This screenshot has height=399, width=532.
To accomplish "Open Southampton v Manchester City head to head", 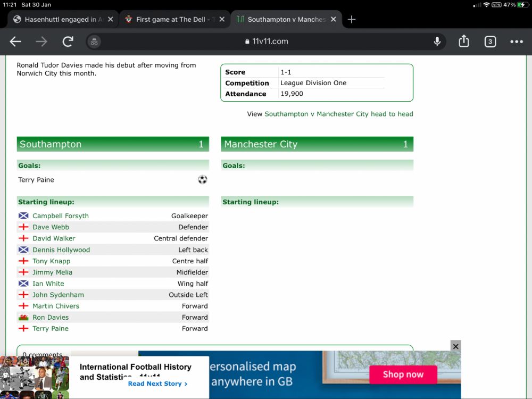I will tap(338, 114).
